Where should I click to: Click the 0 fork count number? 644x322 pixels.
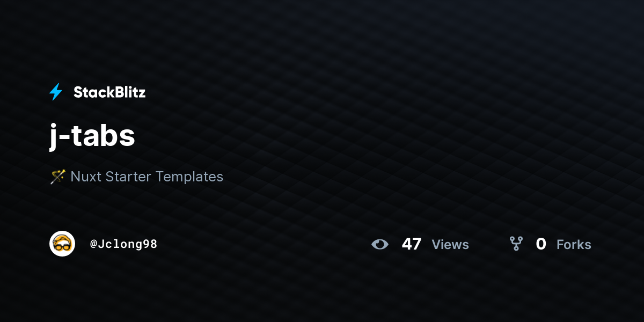[x=541, y=244]
